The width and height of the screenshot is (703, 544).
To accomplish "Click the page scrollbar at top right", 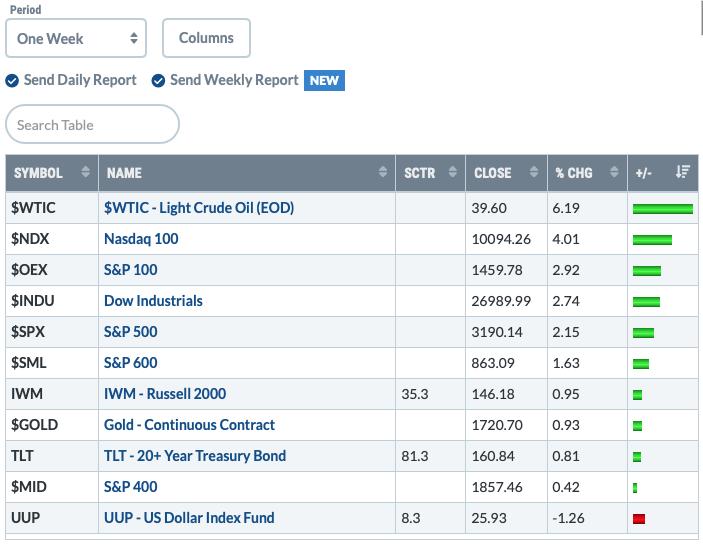I will pos(701,17).
